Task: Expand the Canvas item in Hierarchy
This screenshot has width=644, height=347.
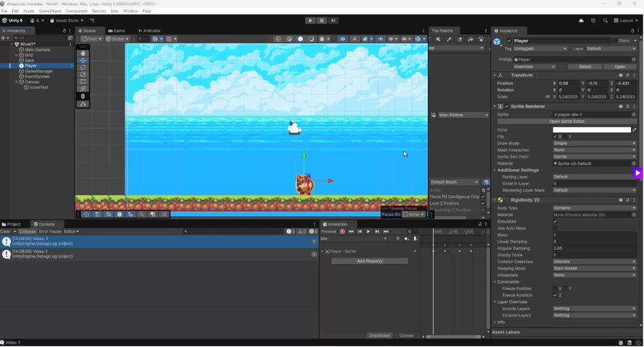Action: tap(17, 82)
